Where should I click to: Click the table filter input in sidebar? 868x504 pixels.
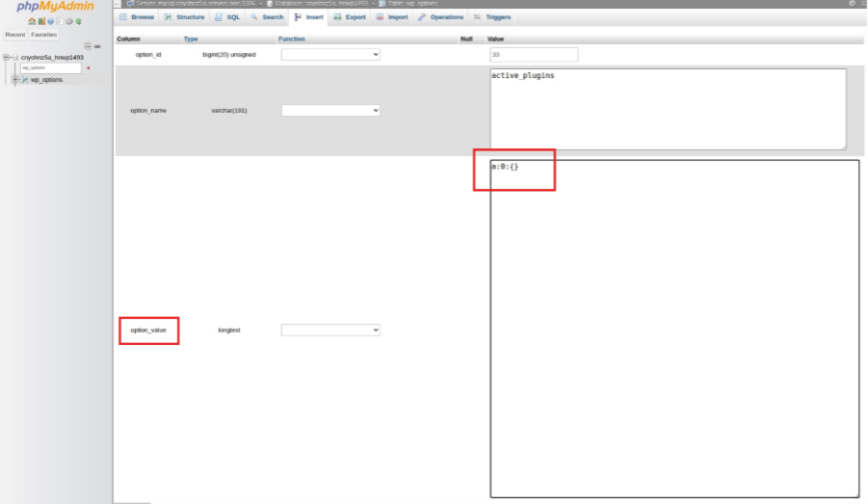click(50, 68)
